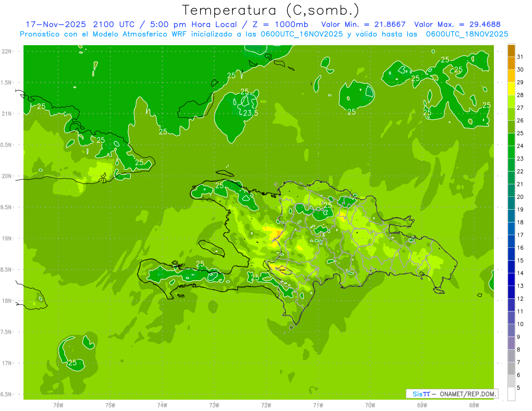
Task: Click the 31 value on the color legend
Action: pos(520,56)
